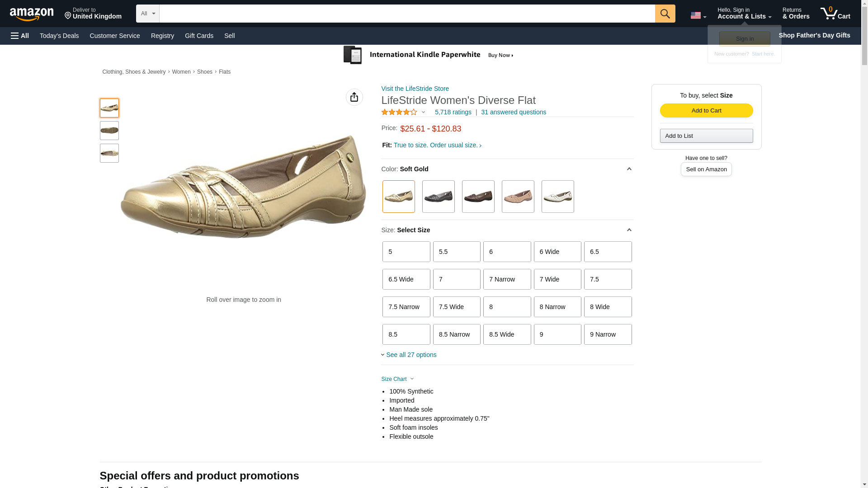The width and height of the screenshot is (868, 488).
Task: Visit the LifeStride Store link
Action: click(415, 89)
